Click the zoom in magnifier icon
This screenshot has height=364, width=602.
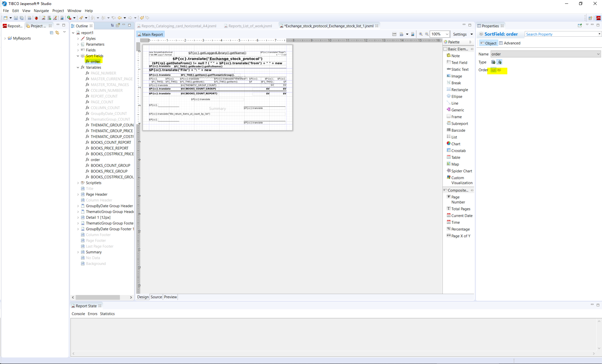[x=421, y=34]
